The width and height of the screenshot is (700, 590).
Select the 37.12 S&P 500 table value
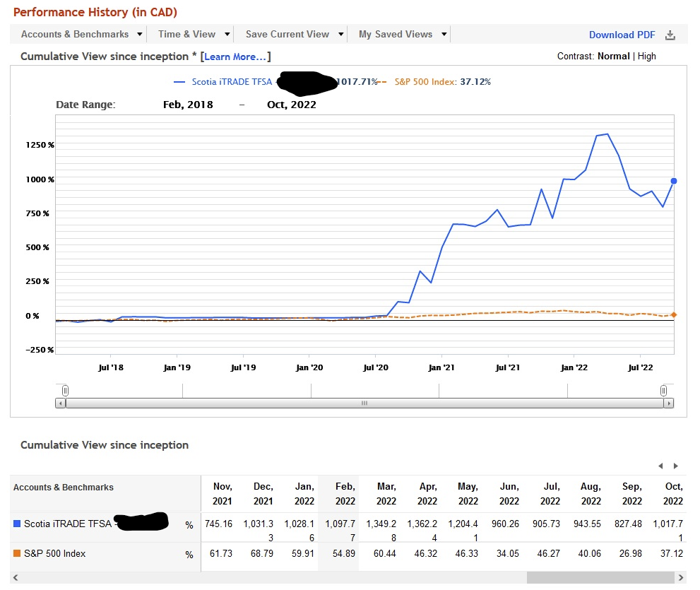tap(672, 553)
